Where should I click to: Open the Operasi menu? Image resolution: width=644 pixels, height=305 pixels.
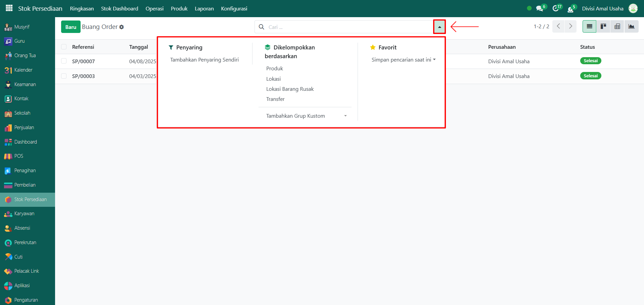point(154,8)
